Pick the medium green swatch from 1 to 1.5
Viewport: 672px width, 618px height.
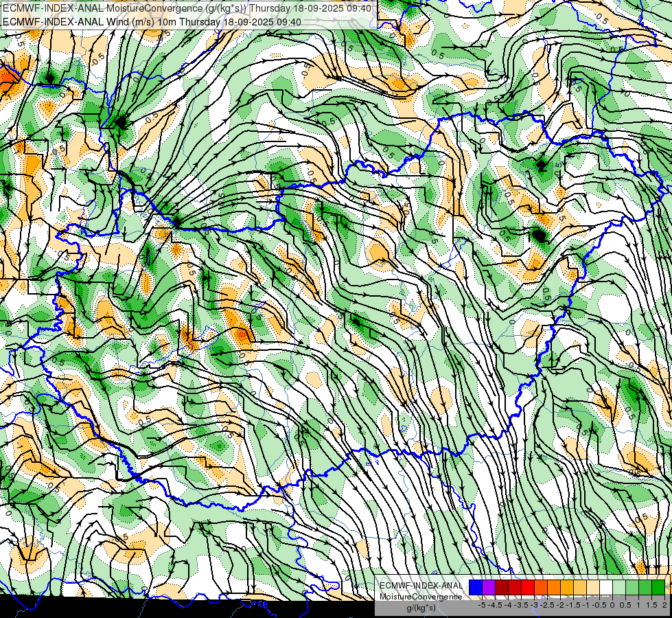[645, 588]
